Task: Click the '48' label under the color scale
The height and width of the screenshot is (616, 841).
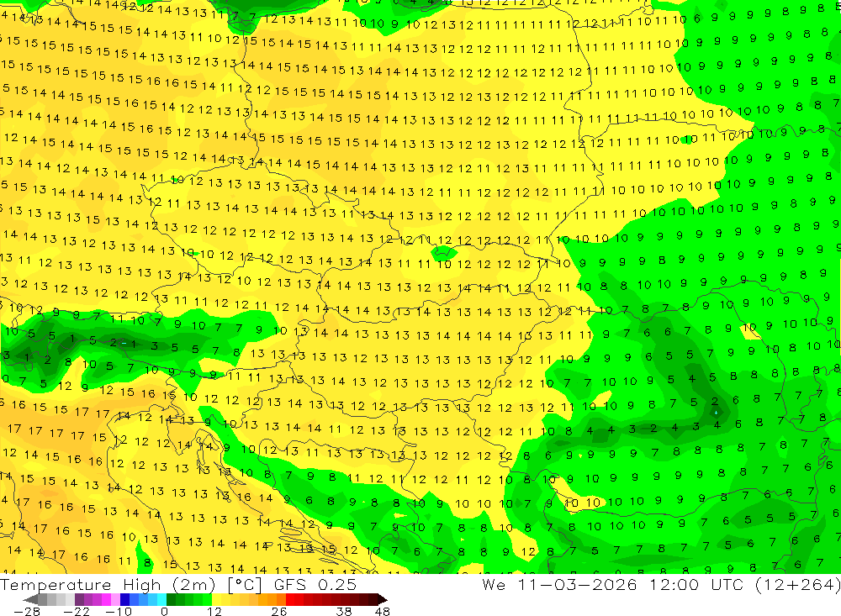Action: 383,612
